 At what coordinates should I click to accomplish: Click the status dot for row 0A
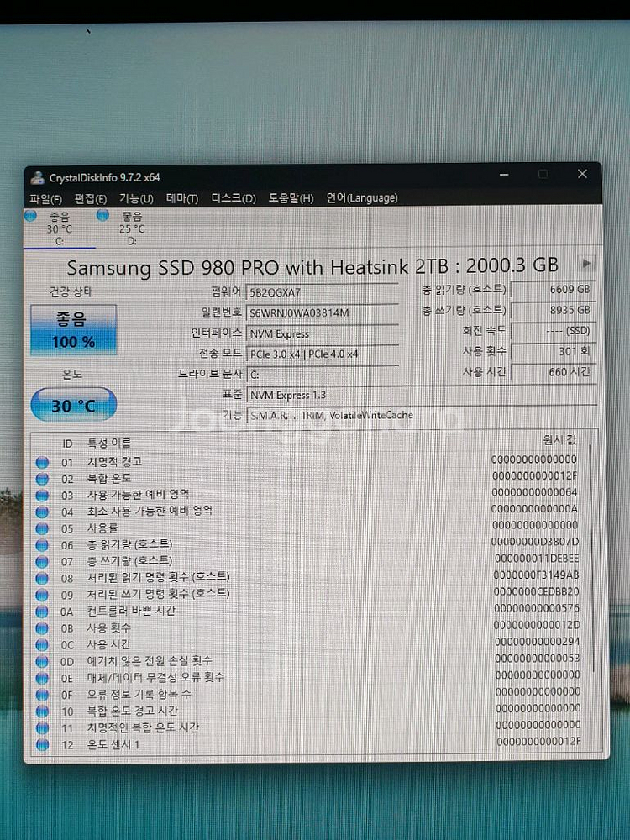(42, 612)
